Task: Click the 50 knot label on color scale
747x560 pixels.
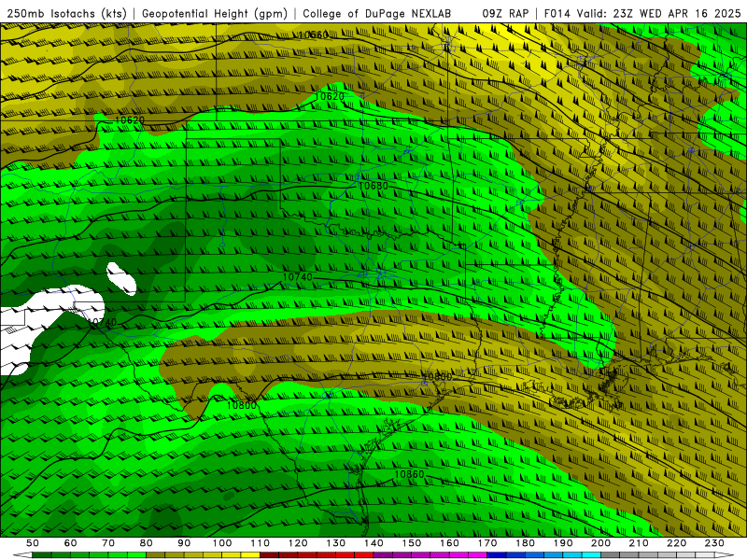Action: point(33,543)
